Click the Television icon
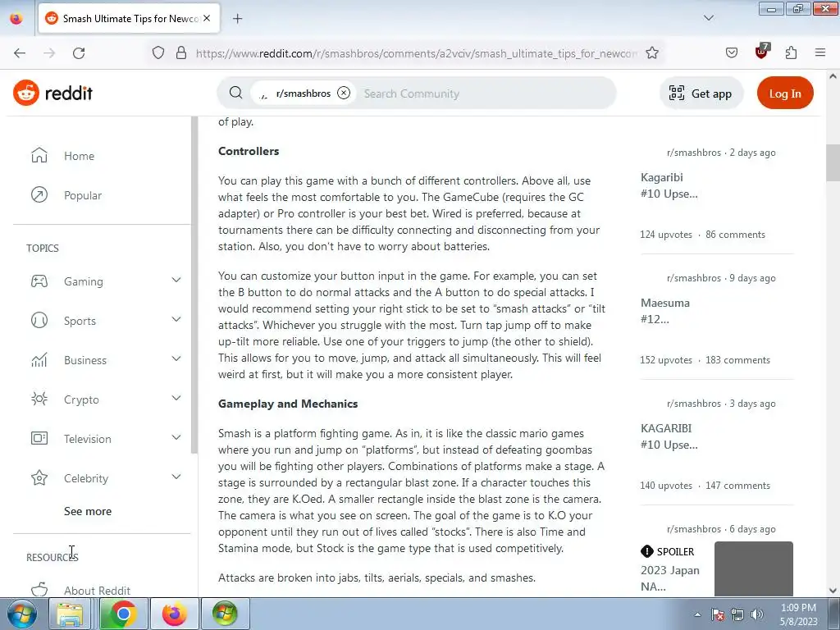 coord(39,438)
